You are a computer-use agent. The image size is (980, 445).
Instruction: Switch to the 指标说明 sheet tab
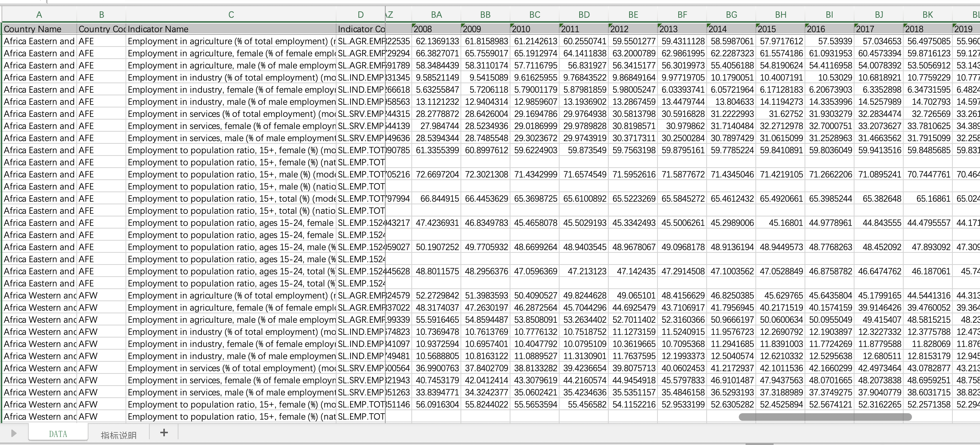pyautogui.click(x=118, y=435)
